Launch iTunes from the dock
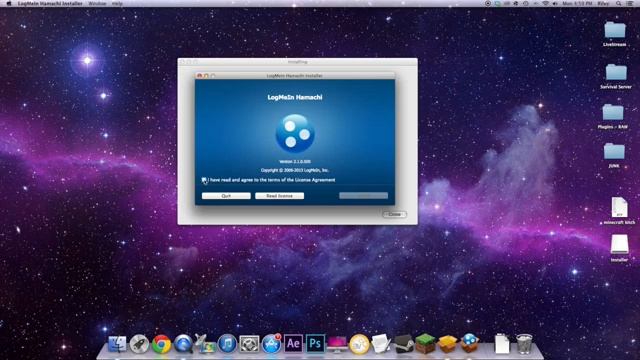This screenshot has height=360, width=640. (x=227, y=344)
